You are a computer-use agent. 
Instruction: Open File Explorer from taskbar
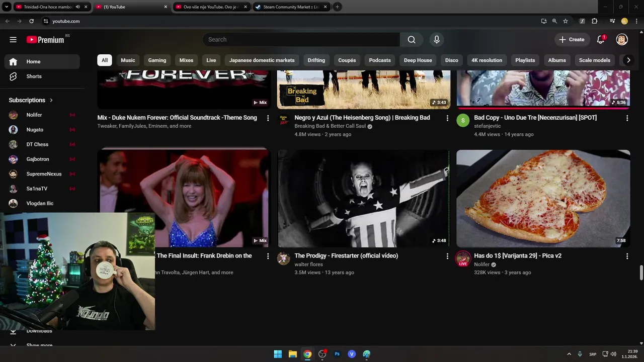(292, 354)
